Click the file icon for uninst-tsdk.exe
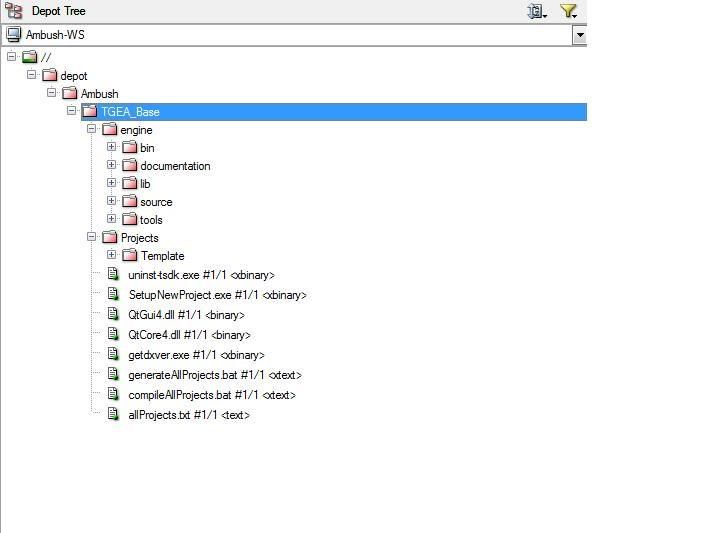This screenshot has height=533, width=720. tap(113, 275)
